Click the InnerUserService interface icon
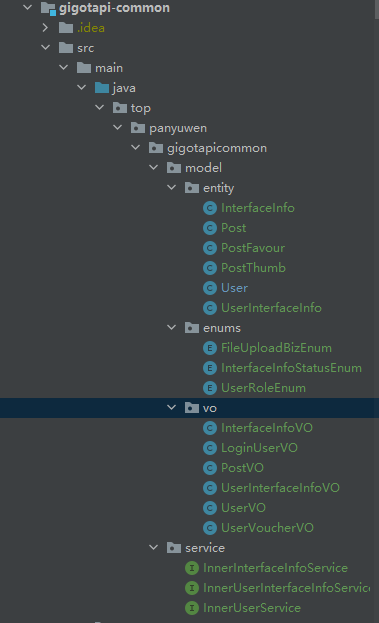The width and height of the screenshot is (379, 623). [x=192, y=608]
